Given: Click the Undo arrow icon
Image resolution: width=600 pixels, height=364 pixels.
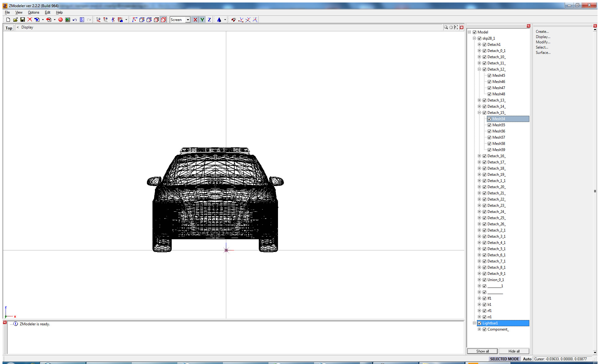Looking at the screenshot, I should (75, 19).
